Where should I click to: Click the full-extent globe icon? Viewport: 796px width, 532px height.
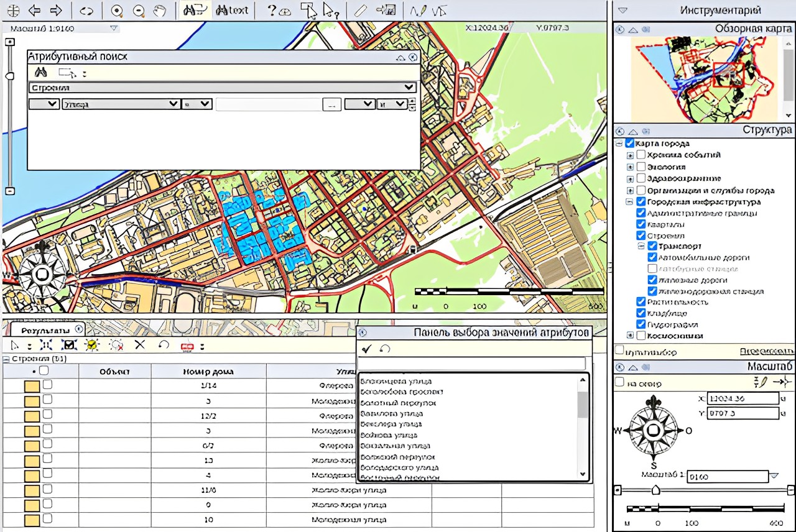click(x=14, y=10)
